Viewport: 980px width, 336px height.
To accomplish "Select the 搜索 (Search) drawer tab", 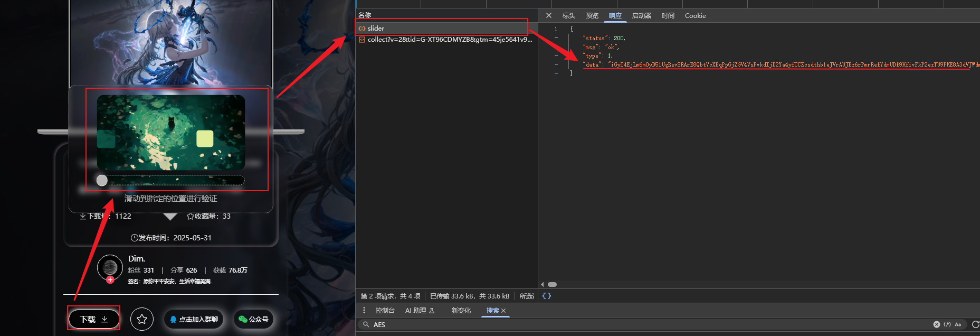I will click(x=493, y=311).
